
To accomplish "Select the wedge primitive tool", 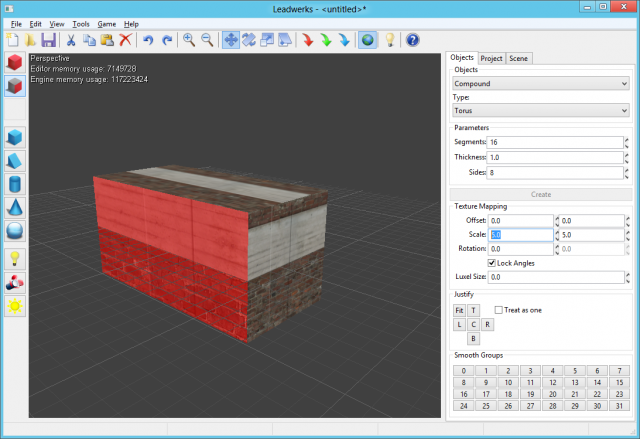I will point(15,161).
